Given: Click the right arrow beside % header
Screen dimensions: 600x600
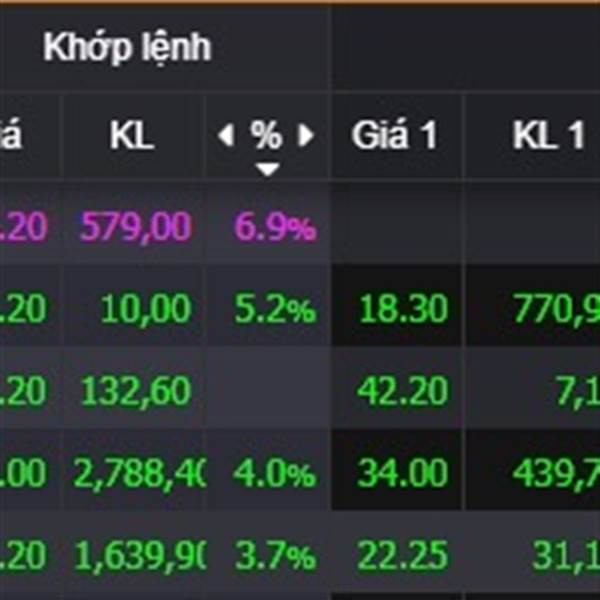Looking at the screenshot, I should [306, 135].
